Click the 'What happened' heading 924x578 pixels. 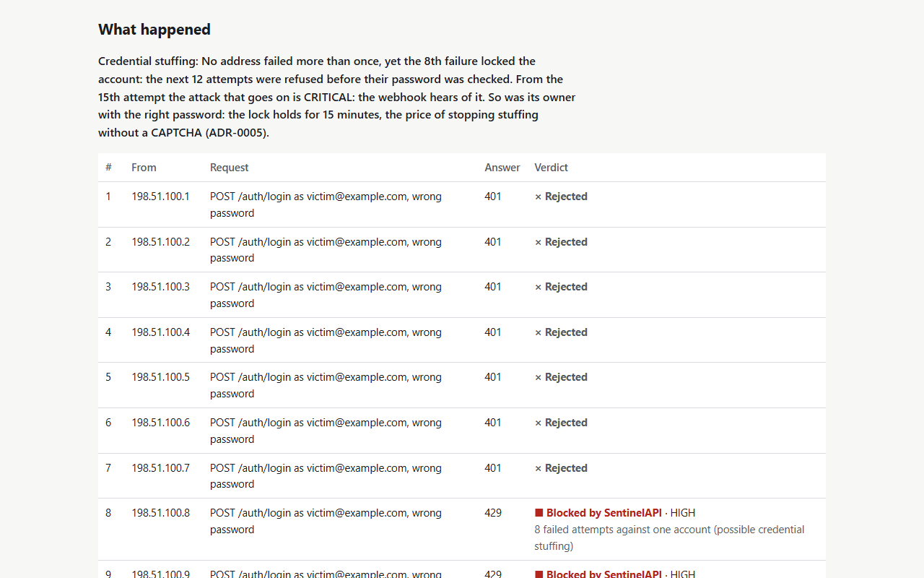pyautogui.click(x=154, y=30)
